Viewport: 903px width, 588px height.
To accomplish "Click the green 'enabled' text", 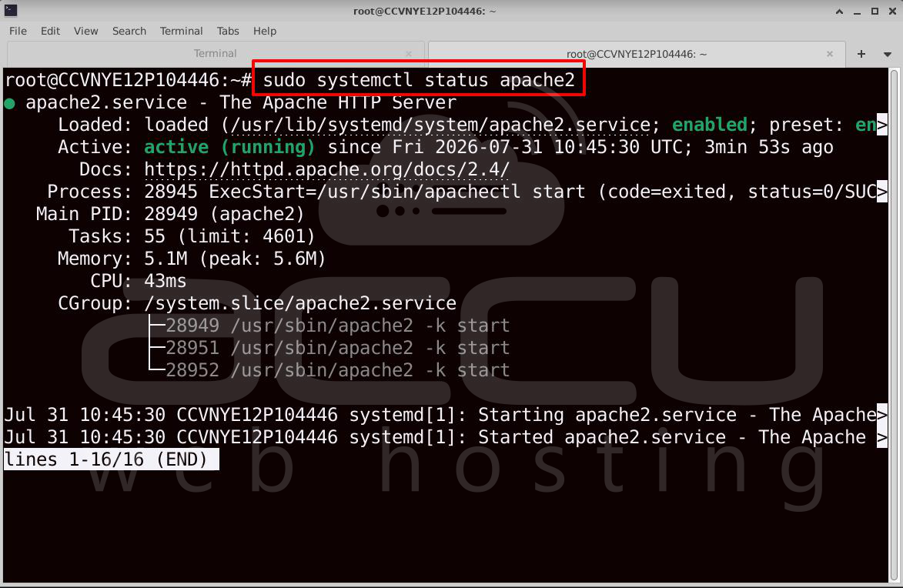I will pyautogui.click(x=710, y=125).
